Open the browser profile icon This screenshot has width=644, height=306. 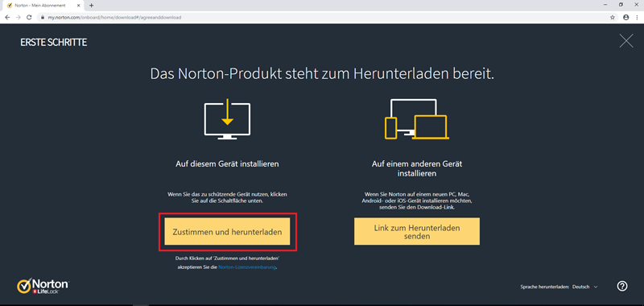pos(626,17)
